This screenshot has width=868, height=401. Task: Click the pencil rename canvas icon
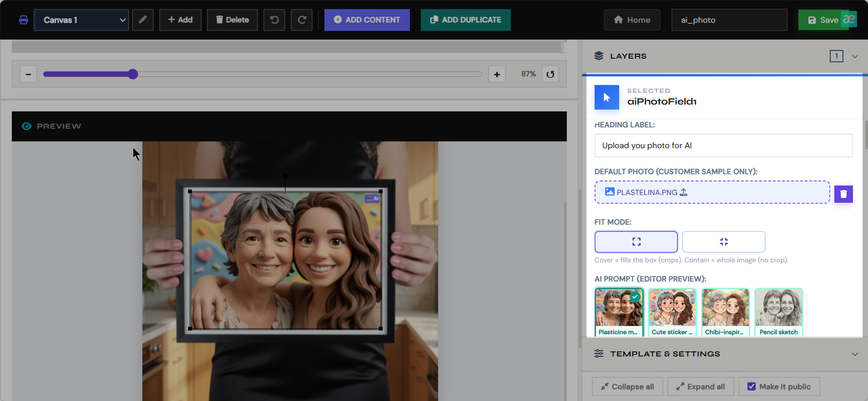click(143, 20)
